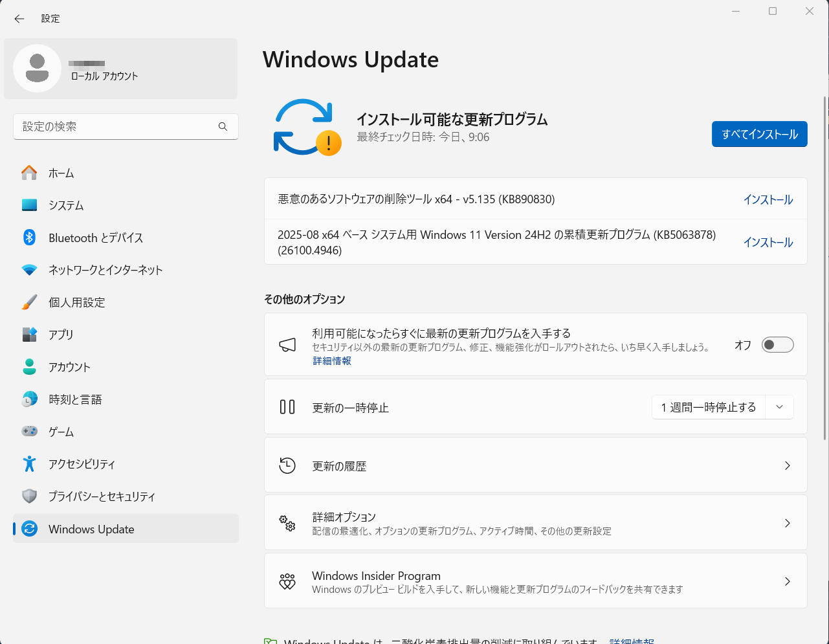Click the アカウント person icon
Screen dimensions: 829x644
point(29,367)
